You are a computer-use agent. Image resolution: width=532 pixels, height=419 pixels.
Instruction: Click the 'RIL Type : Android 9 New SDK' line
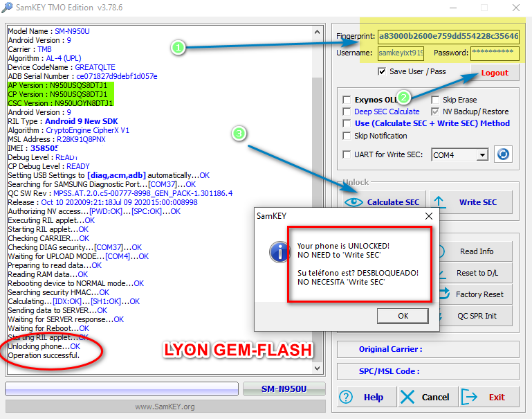point(63,122)
